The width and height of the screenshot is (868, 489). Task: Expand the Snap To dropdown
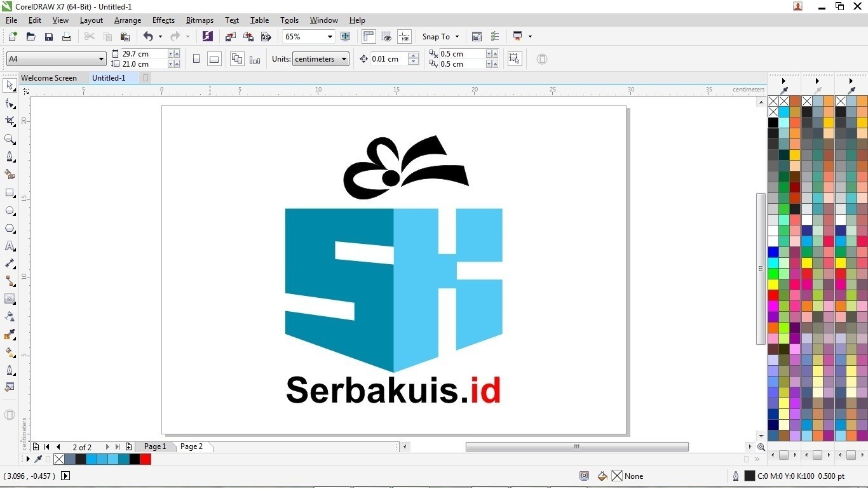tap(457, 37)
